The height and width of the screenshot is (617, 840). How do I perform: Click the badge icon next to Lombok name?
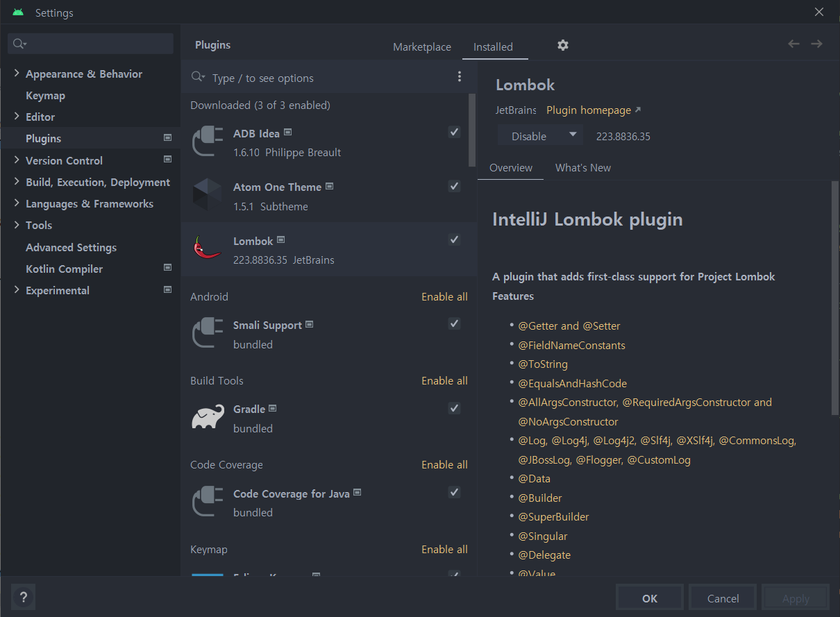click(x=280, y=239)
